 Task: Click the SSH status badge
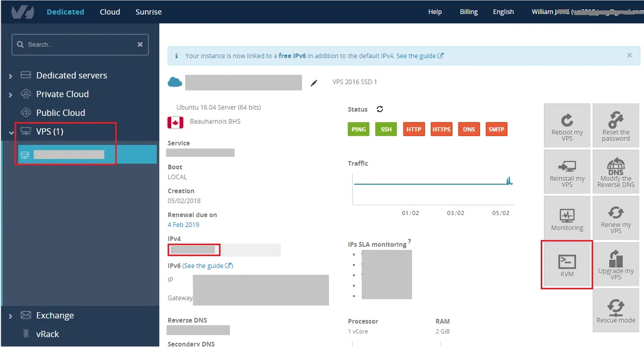pyautogui.click(x=386, y=129)
